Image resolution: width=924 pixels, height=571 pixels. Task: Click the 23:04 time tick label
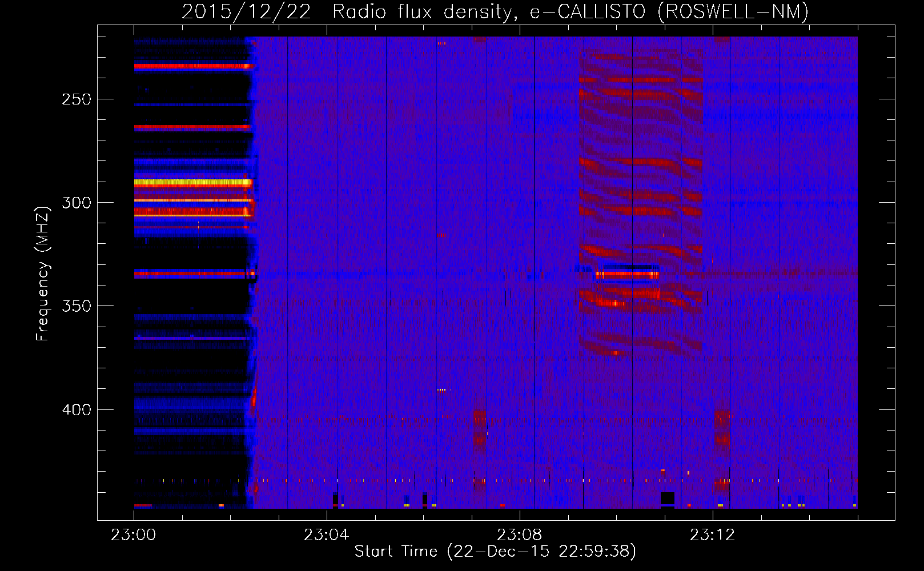tap(326, 535)
